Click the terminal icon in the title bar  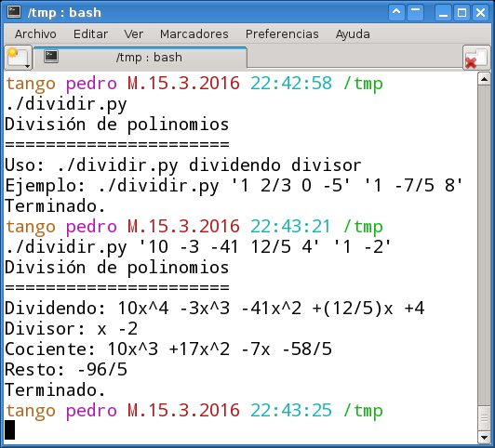tap(14, 12)
